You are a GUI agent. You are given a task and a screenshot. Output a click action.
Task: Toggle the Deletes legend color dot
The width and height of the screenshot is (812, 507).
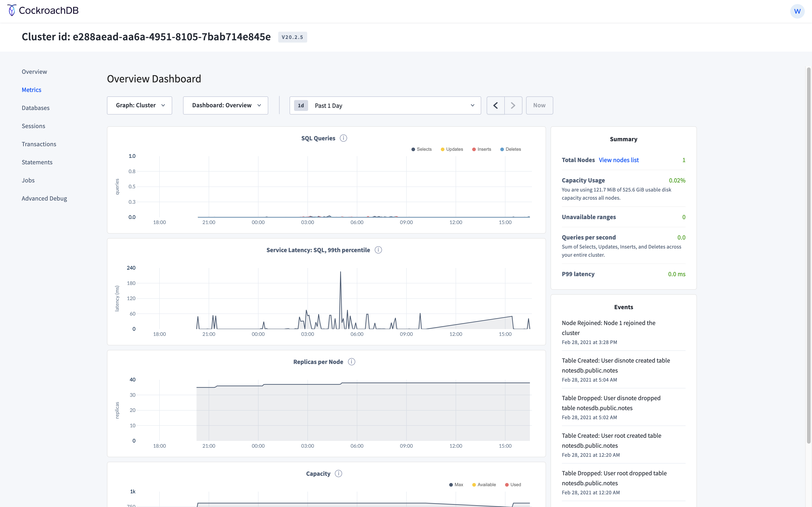point(502,150)
